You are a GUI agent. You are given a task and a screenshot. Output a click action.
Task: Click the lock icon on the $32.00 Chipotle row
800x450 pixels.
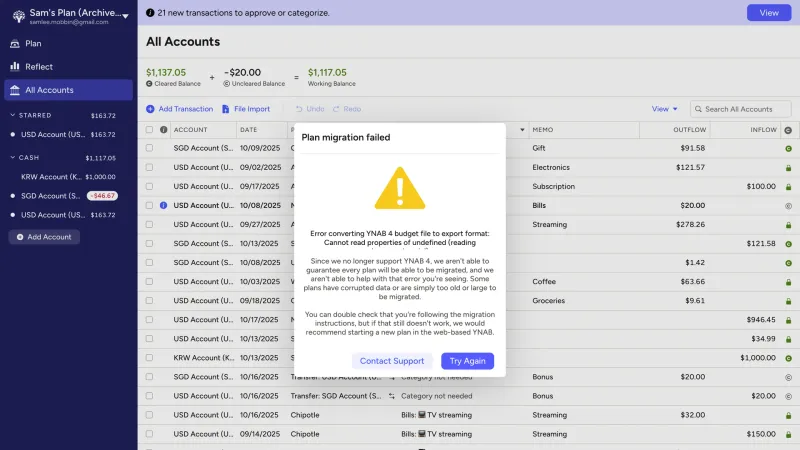click(788, 415)
